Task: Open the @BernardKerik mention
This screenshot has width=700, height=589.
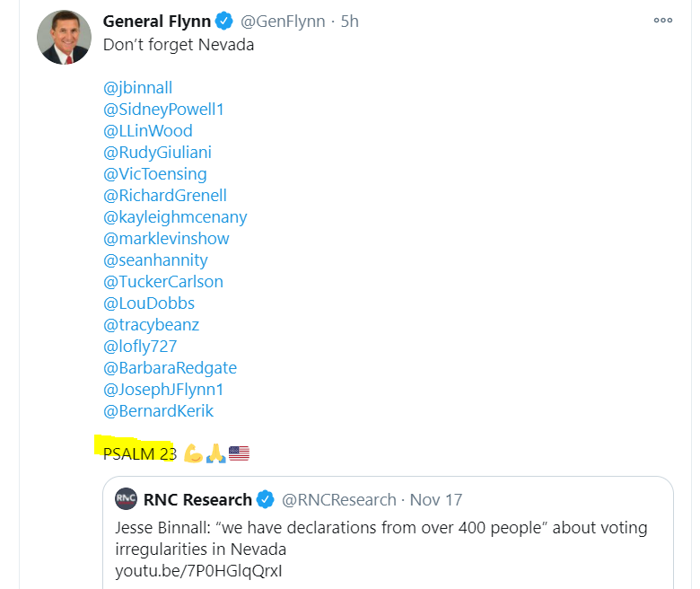Action: pyautogui.click(x=158, y=411)
